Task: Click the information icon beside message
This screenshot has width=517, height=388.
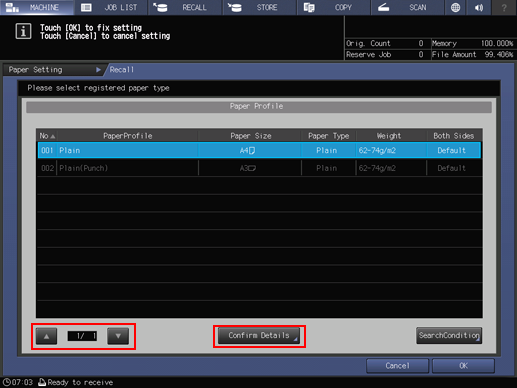Action: coord(23,32)
